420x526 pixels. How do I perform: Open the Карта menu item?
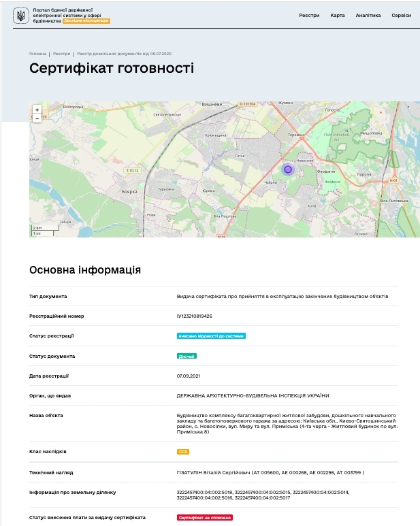(337, 16)
